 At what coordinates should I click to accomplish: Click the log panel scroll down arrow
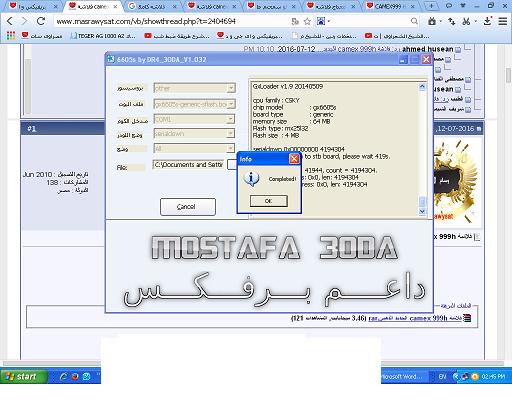tap(422, 211)
